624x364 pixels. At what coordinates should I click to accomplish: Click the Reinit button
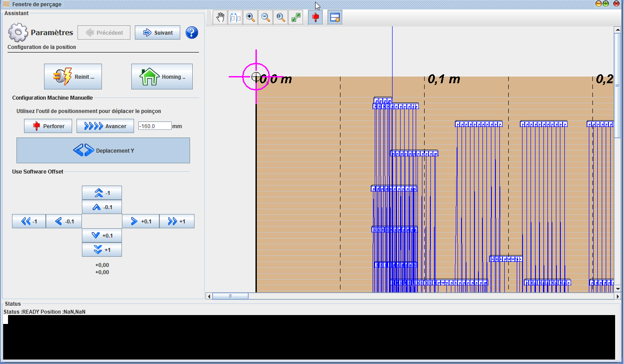(73, 77)
